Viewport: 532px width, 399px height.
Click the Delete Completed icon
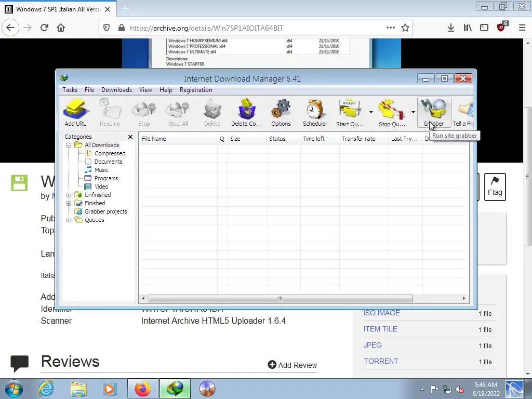[x=247, y=112]
